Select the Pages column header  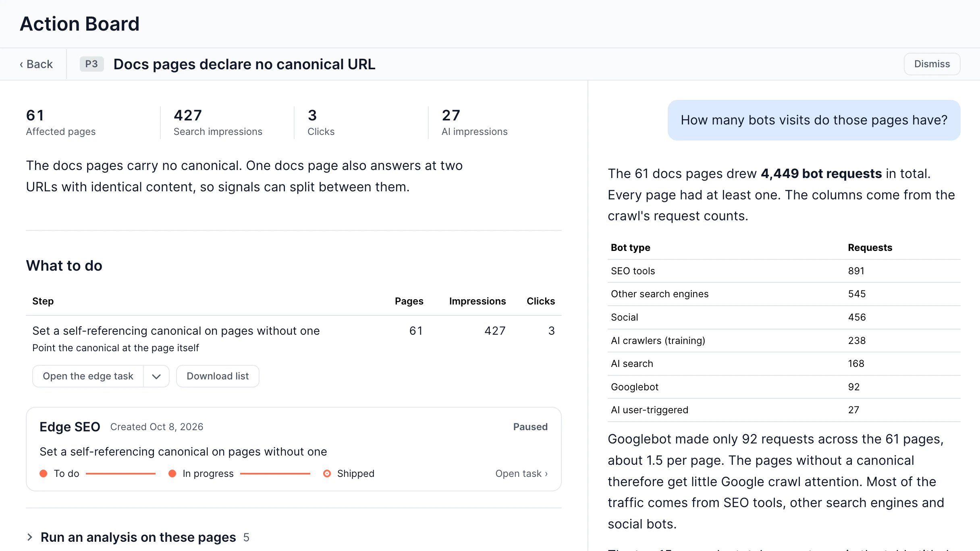(x=409, y=301)
